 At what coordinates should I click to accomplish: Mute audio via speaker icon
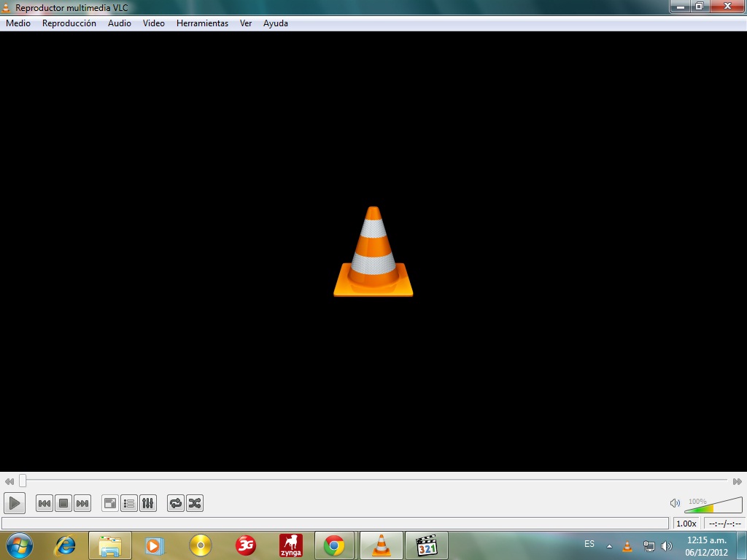click(675, 503)
